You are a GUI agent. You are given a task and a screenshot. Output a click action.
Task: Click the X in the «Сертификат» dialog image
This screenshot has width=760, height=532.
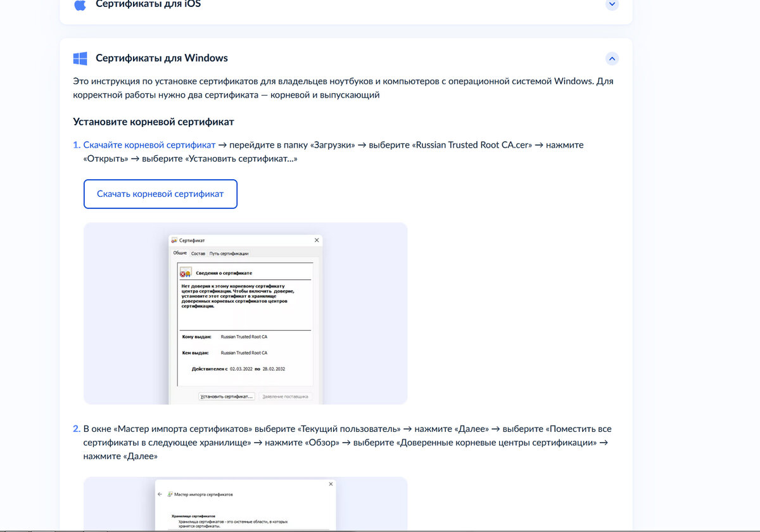click(x=316, y=240)
